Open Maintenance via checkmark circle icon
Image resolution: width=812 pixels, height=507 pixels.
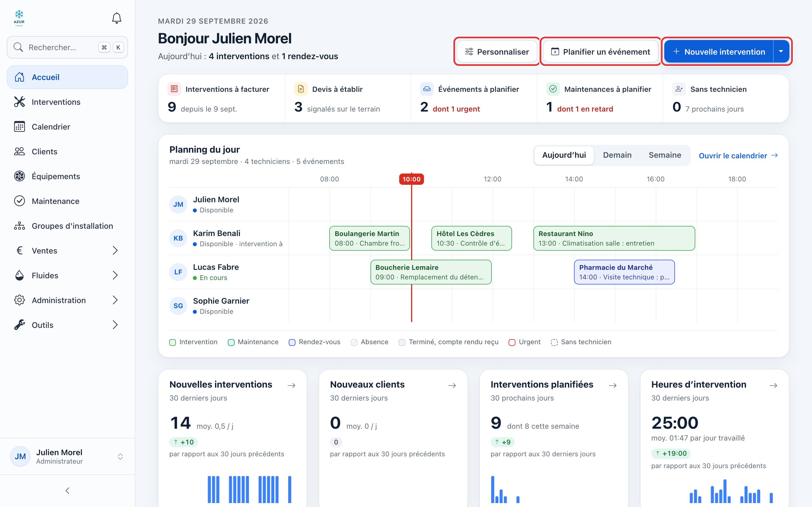pos(19,201)
